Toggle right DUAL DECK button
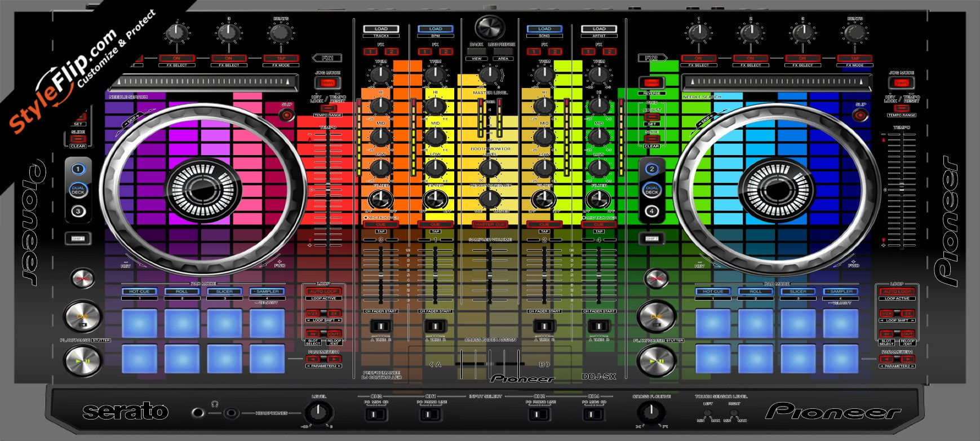This screenshot has height=441, width=980. [652, 190]
